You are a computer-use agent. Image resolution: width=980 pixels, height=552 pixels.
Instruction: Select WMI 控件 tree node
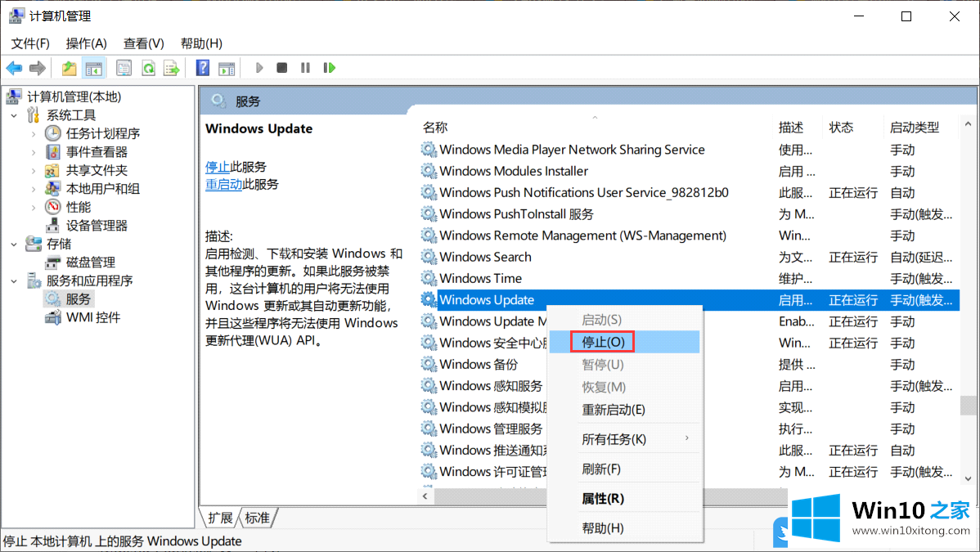92,317
